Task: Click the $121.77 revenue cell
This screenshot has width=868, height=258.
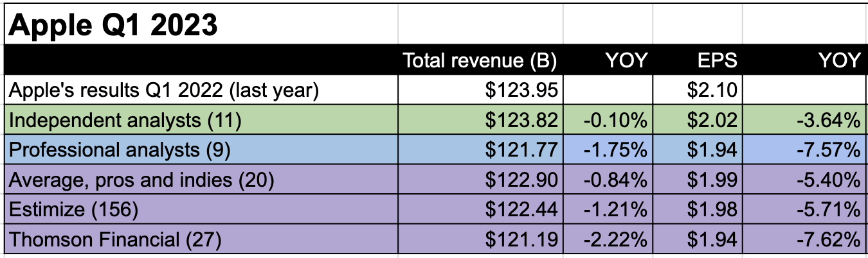Action: pos(521,150)
